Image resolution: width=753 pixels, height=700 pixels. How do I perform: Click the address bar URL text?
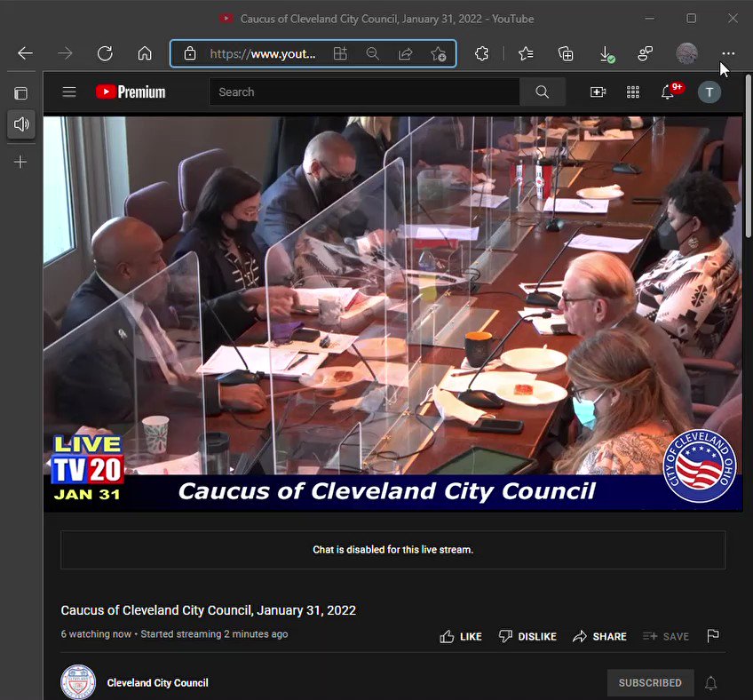click(263, 54)
